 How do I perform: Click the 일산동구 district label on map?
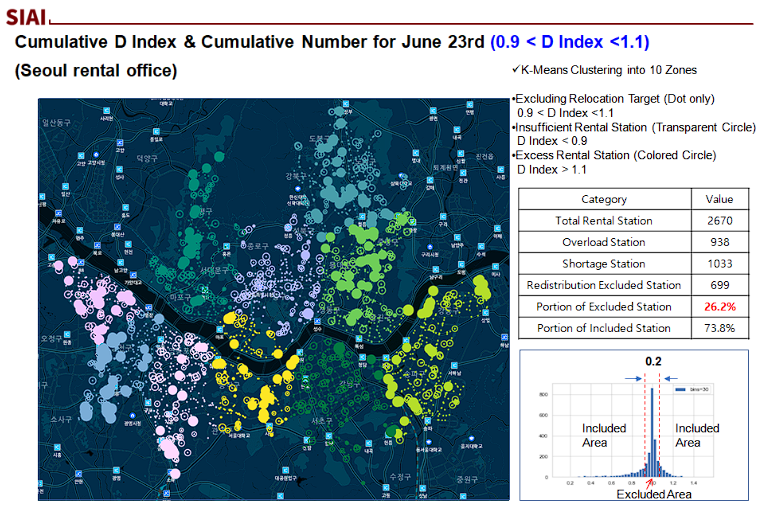pos(57,121)
